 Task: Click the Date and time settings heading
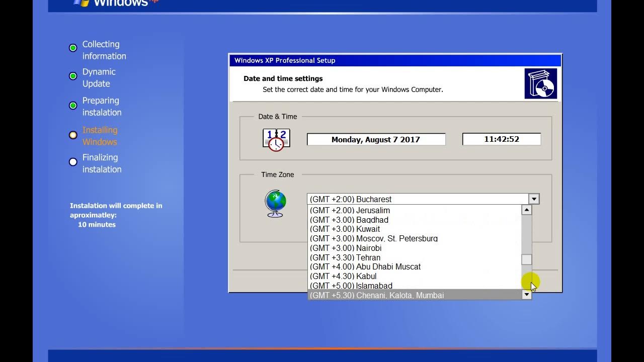pyautogui.click(x=283, y=78)
